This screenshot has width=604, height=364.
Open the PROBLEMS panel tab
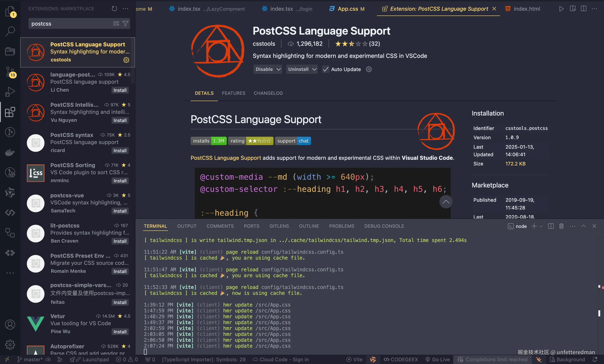pos(341,226)
